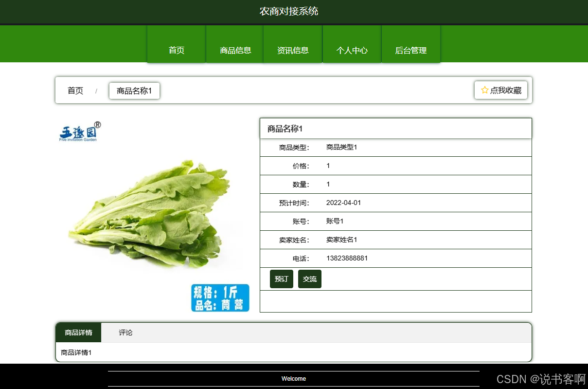Click the Welcome footer text
The image size is (588, 389).
[294, 379]
